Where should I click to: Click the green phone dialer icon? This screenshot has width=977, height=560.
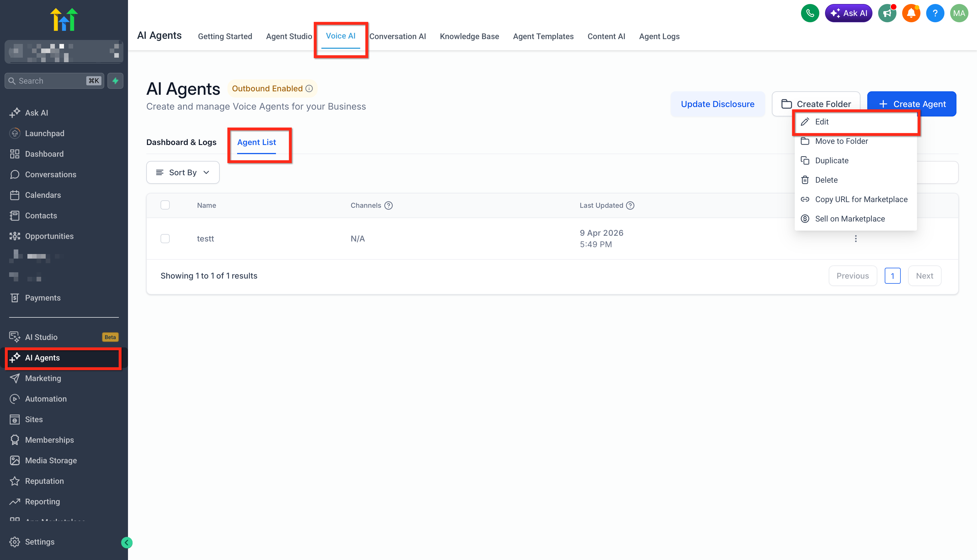click(810, 13)
